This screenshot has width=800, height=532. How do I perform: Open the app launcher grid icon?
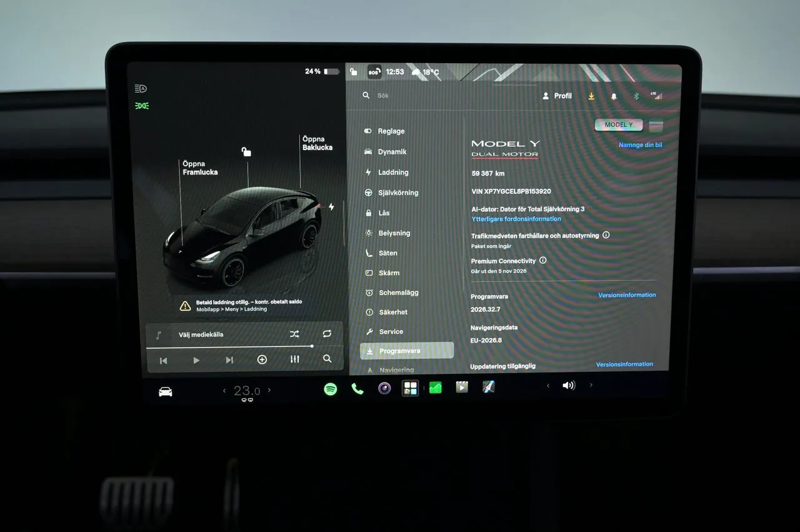pyautogui.click(x=410, y=388)
